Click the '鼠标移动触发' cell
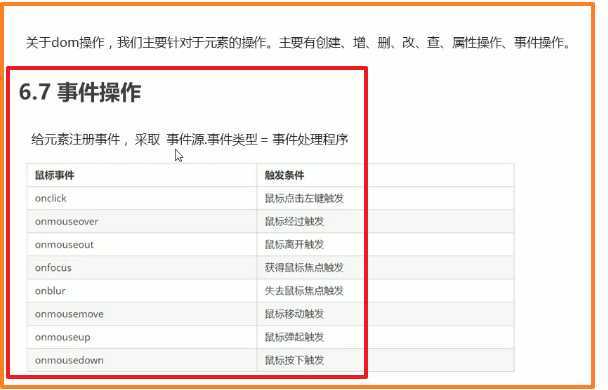The image size is (608, 390). point(385,314)
